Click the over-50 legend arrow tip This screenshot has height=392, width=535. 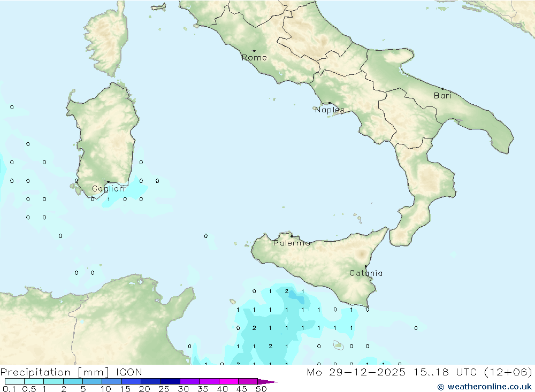[268, 382]
